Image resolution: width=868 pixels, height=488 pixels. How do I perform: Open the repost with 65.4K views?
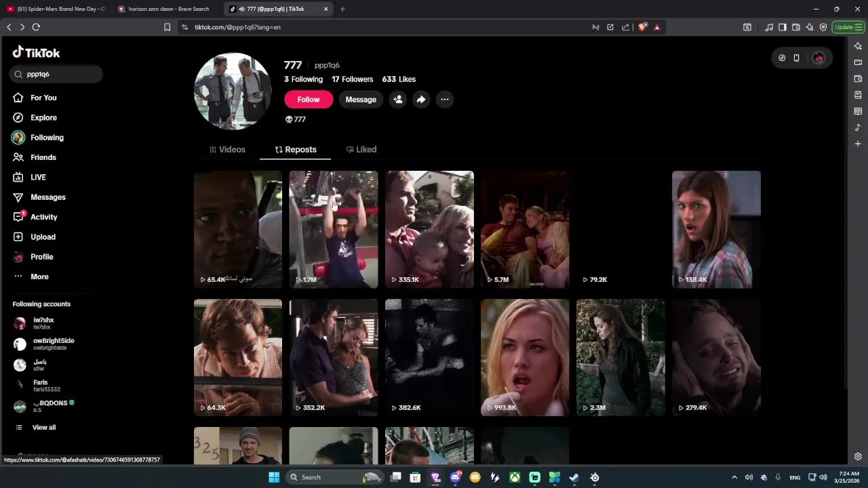tap(238, 229)
